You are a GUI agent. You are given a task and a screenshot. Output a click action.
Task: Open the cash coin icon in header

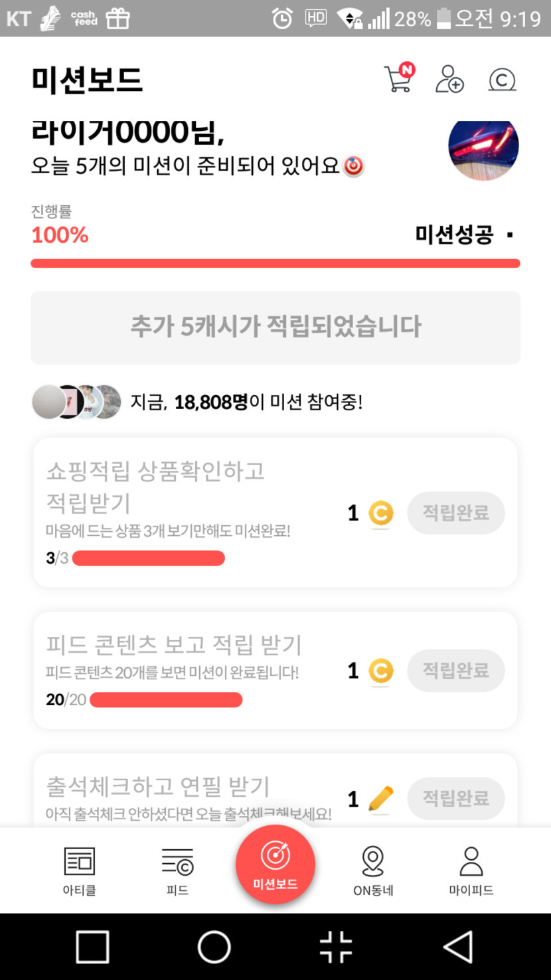tap(502, 80)
